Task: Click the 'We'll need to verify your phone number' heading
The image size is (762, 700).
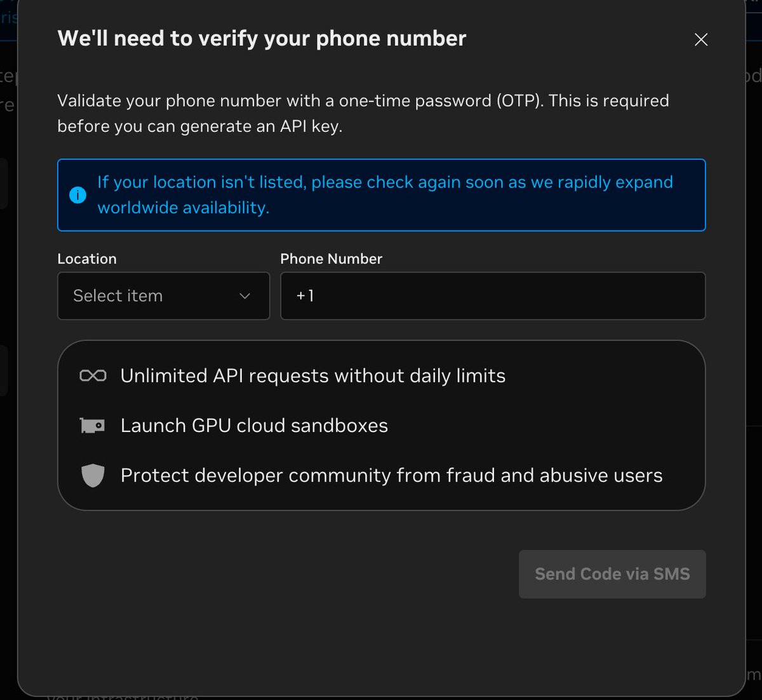Action: (x=262, y=39)
